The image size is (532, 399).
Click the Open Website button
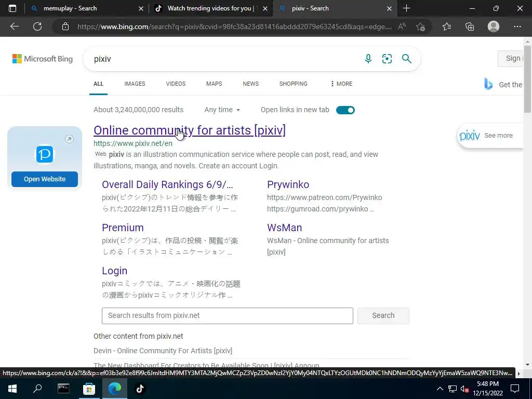tap(45, 179)
